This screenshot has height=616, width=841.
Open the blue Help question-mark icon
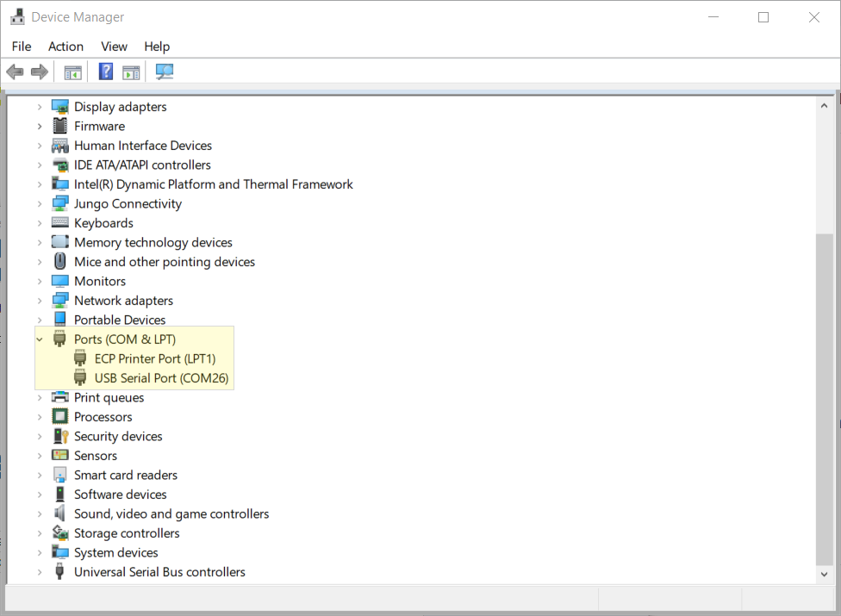(x=106, y=72)
